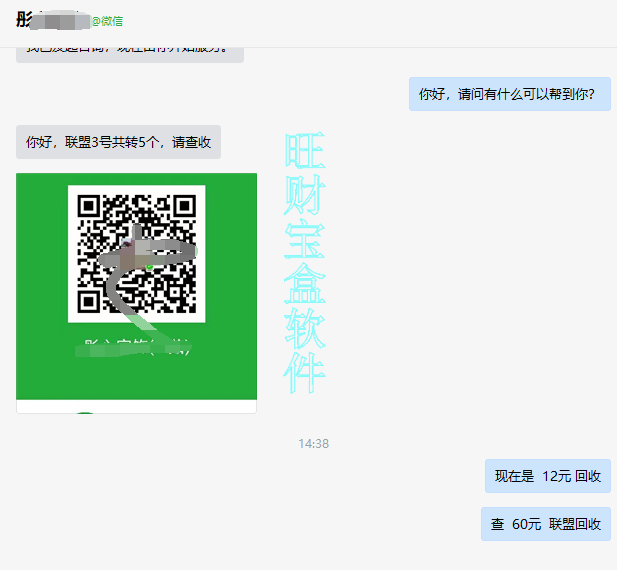617x570 pixels.
Task: Click the green @微信 label in header
Action: (x=107, y=20)
